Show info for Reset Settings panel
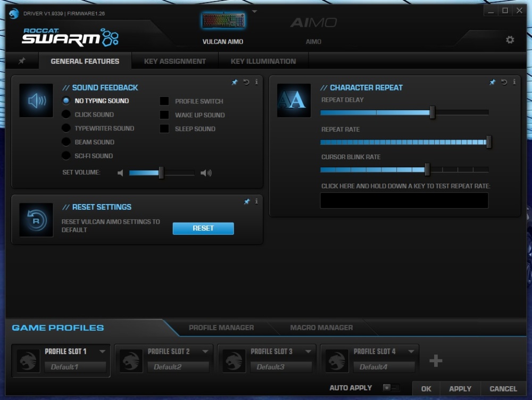Image resolution: width=532 pixels, height=400 pixels. (x=256, y=201)
